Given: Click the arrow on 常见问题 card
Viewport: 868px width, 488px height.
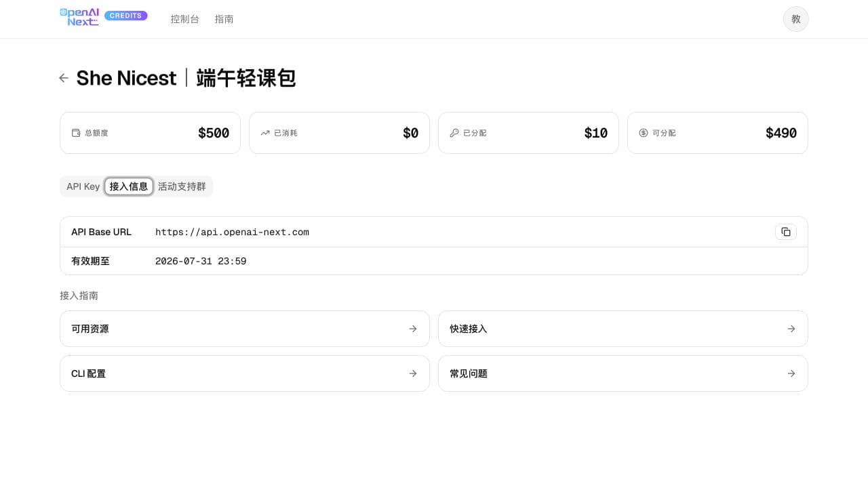Looking at the screenshot, I should (791, 373).
